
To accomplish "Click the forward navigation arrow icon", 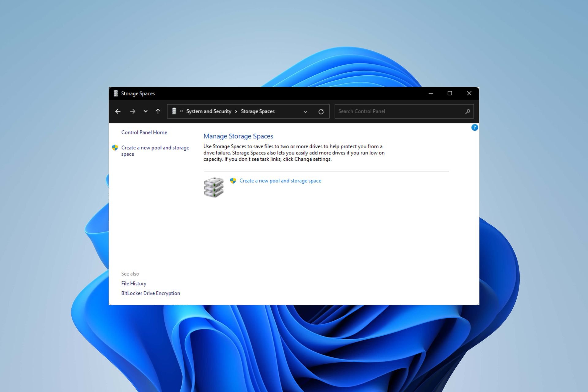I will pos(133,111).
